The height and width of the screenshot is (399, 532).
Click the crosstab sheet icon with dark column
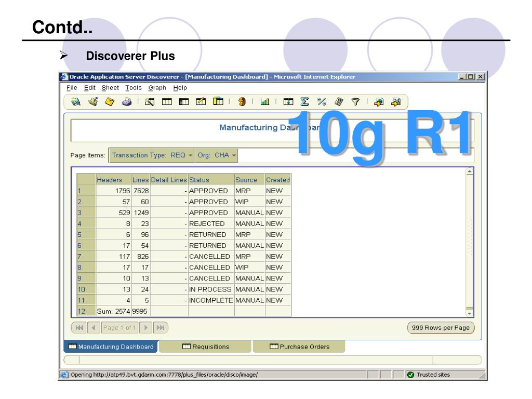coord(183,101)
